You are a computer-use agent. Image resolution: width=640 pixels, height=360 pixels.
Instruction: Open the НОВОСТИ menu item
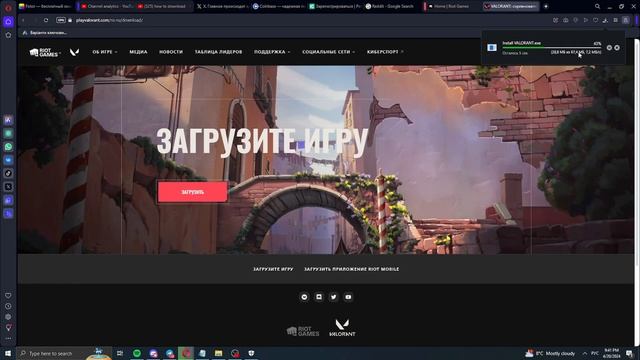171,52
